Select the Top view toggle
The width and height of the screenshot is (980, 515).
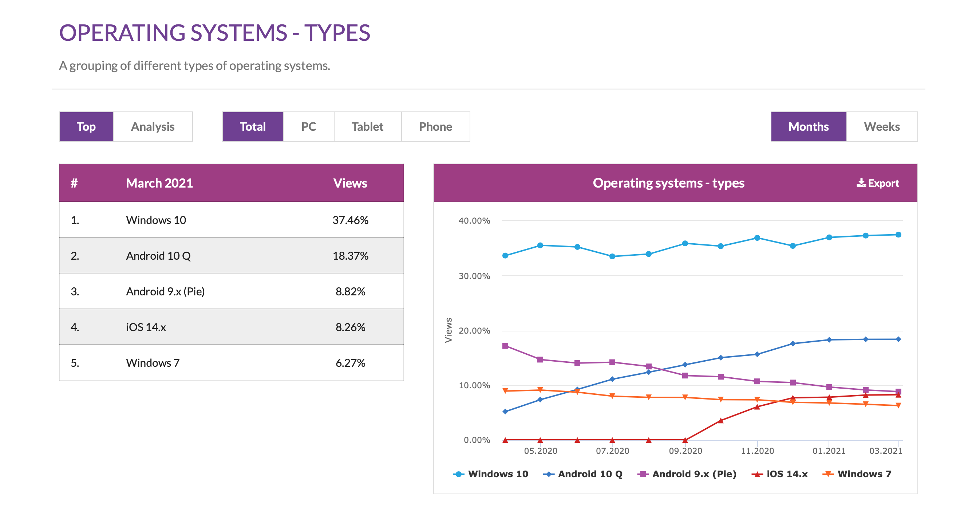[86, 127]
